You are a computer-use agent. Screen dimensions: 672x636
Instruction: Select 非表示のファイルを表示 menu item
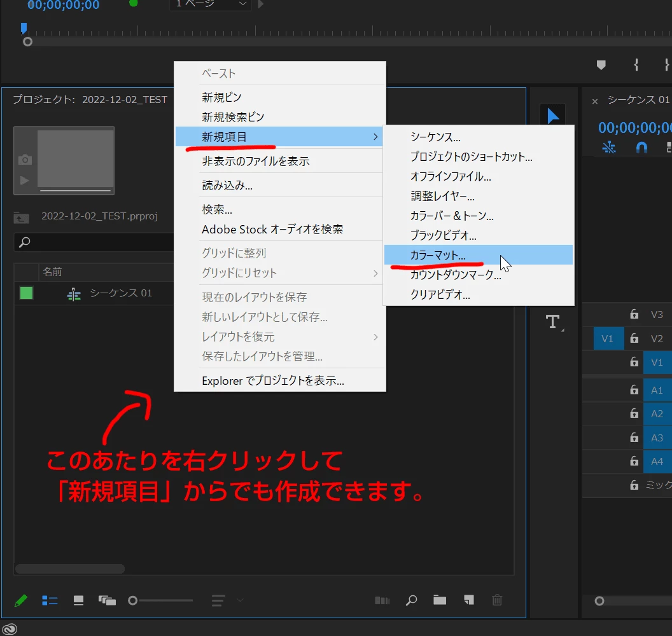click(280, 161)
